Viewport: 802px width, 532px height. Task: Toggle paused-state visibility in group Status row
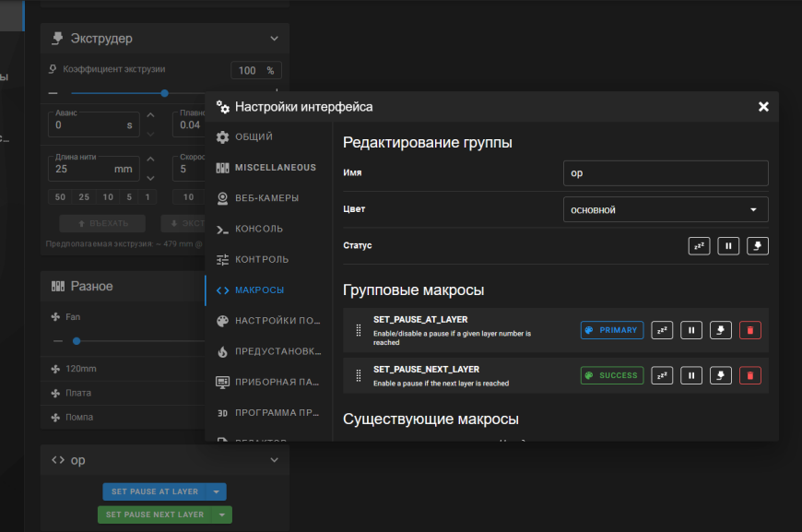[728, 246]
